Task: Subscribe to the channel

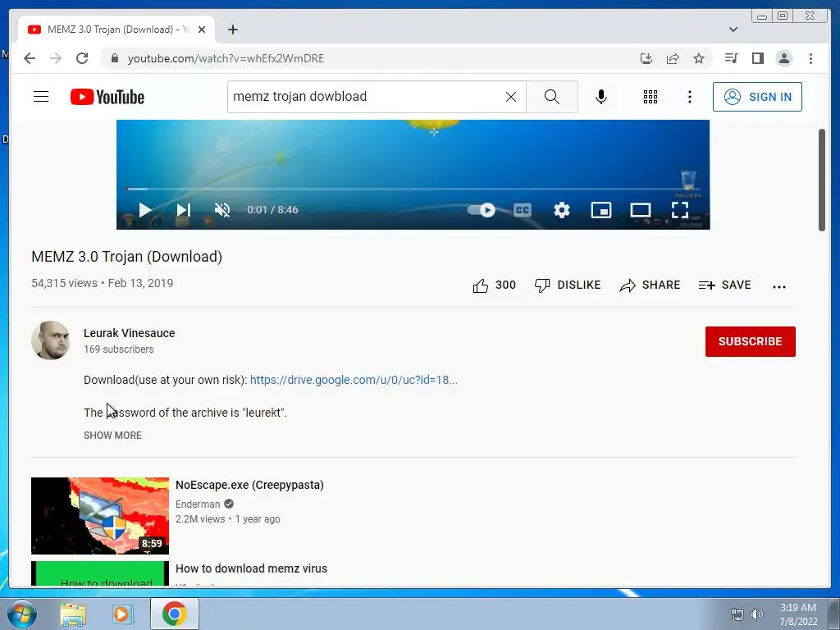Action: point(750,341)
